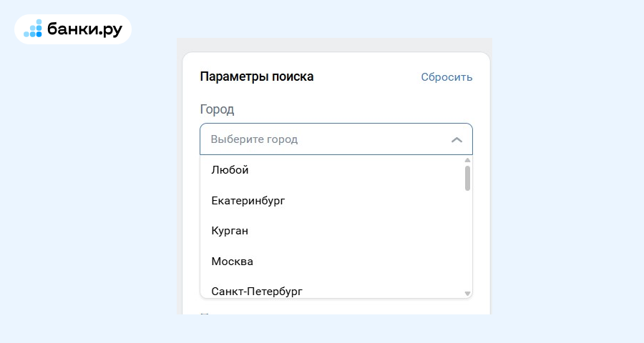Focus the Выберите город combo box field
The image size is (644, 343).
point(336,139)
